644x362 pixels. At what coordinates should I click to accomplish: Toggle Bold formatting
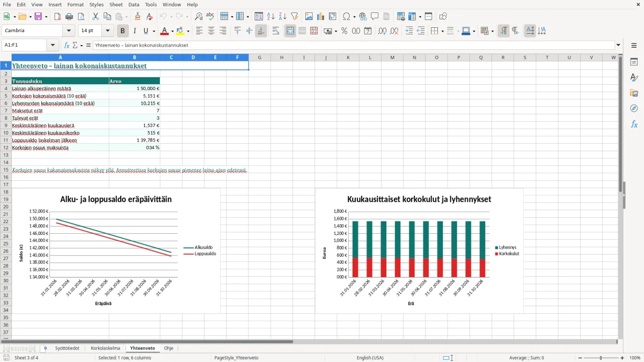click(123, 31)
